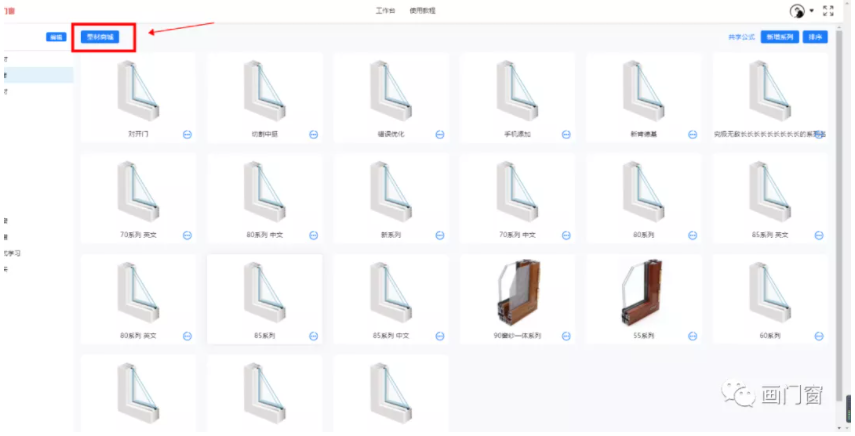Toggle fullscreen with the top-right expand icon

point(828,11)
